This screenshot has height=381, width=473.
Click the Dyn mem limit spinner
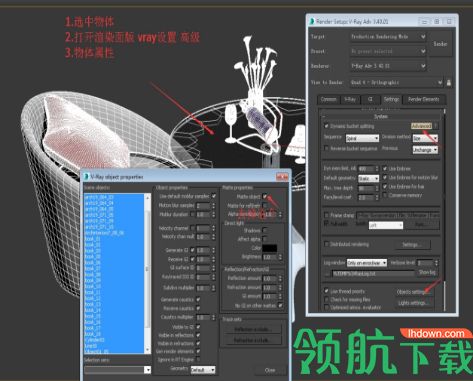[377, 169]
